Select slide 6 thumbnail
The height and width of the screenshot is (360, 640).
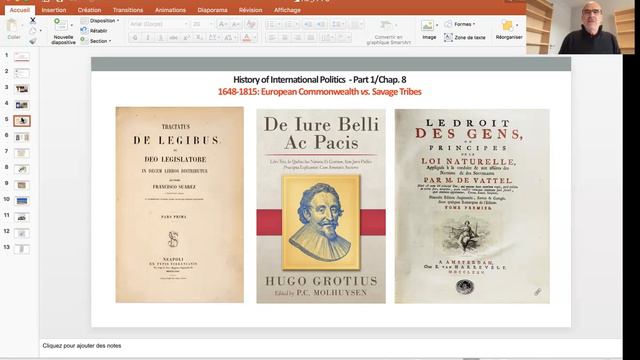pos(22,137)
